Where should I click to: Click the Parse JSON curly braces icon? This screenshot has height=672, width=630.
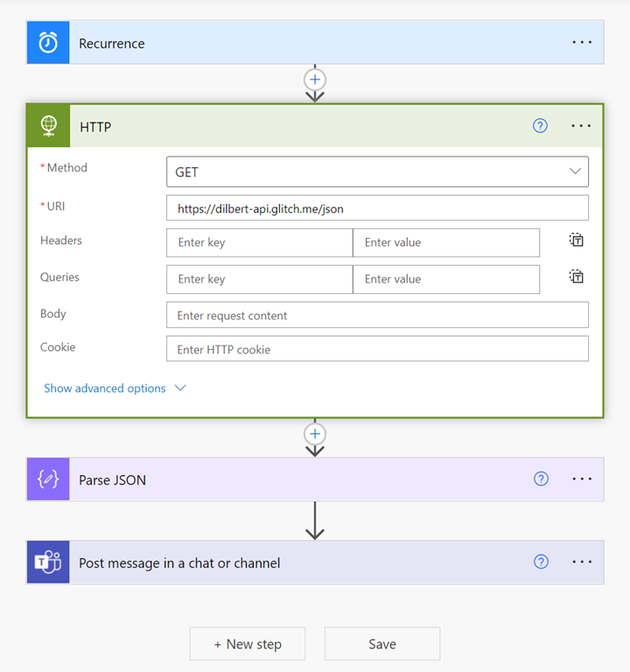[x=48, y=479]
